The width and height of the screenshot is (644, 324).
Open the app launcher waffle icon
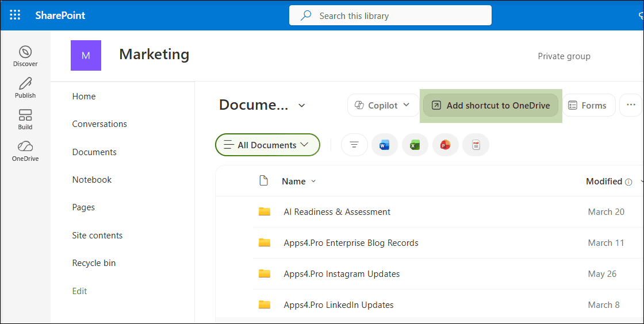(15, 15)
